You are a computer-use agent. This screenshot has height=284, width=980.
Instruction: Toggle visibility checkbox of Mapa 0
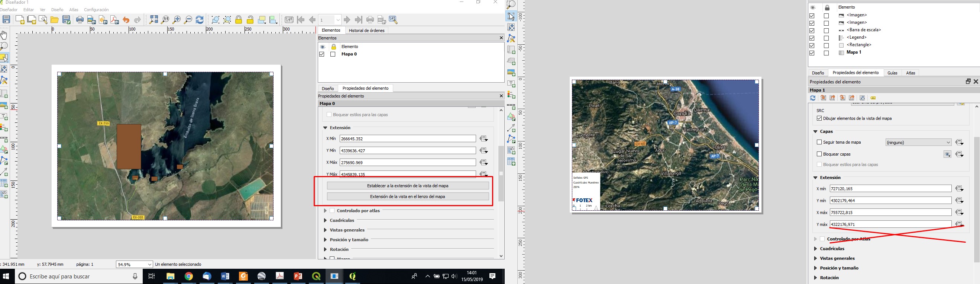tap(322, 54)
